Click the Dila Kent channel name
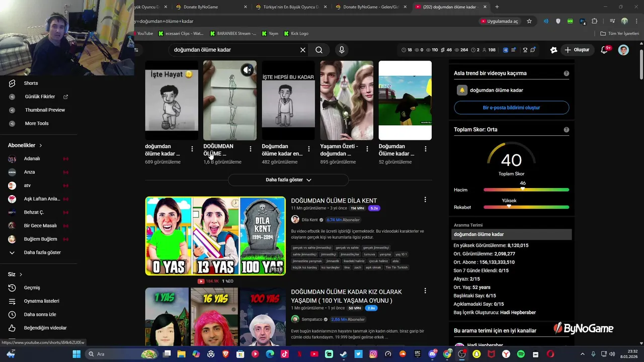The image size is (644, 362). point(309,220)
